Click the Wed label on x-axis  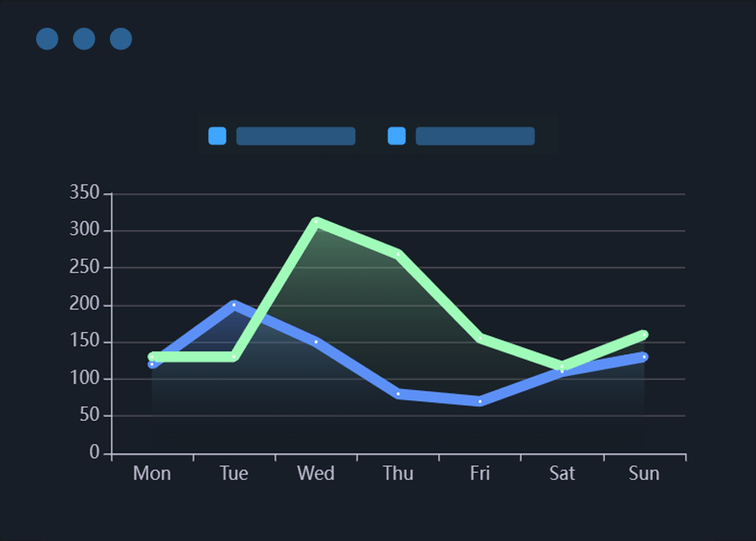click(x=316, y=473)
